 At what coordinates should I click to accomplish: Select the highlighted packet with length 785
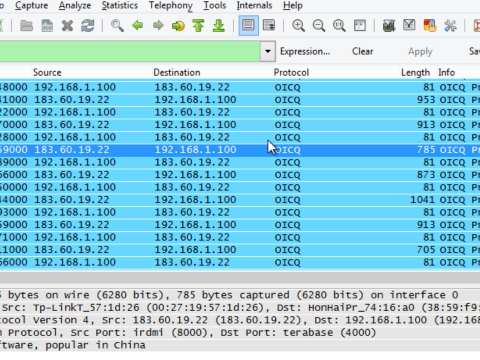240,150
